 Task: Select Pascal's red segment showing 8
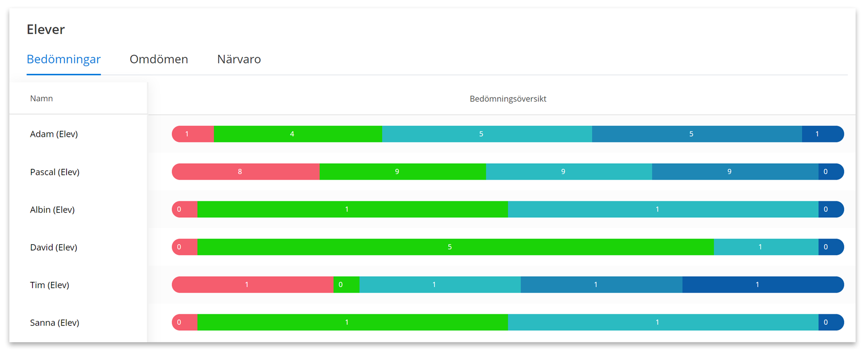point(246,171)
